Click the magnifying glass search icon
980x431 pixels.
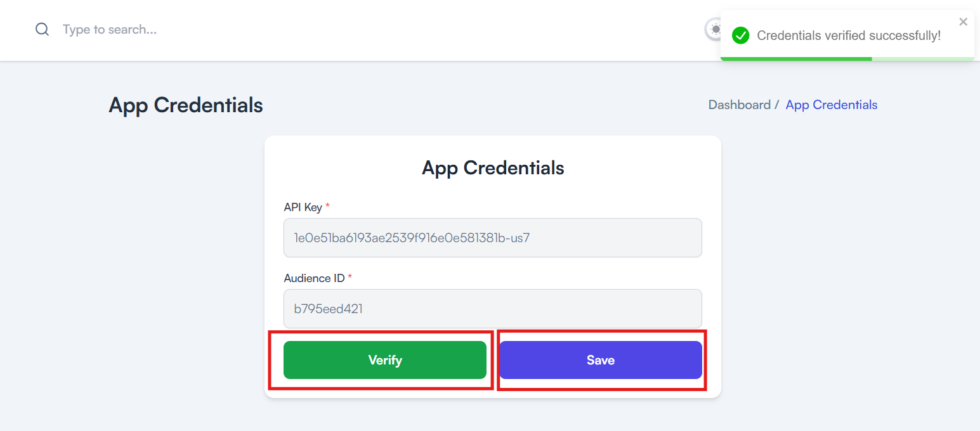coord(42,30)
